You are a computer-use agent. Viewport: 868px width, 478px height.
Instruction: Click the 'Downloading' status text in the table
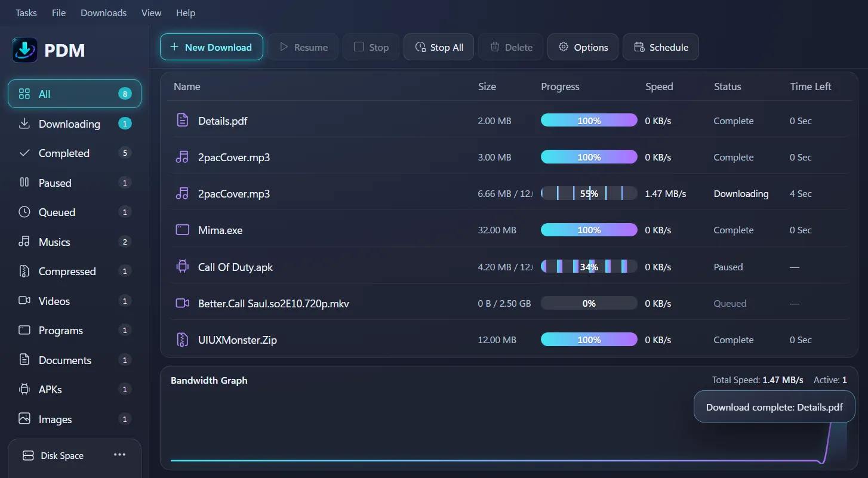click(741, 193)
